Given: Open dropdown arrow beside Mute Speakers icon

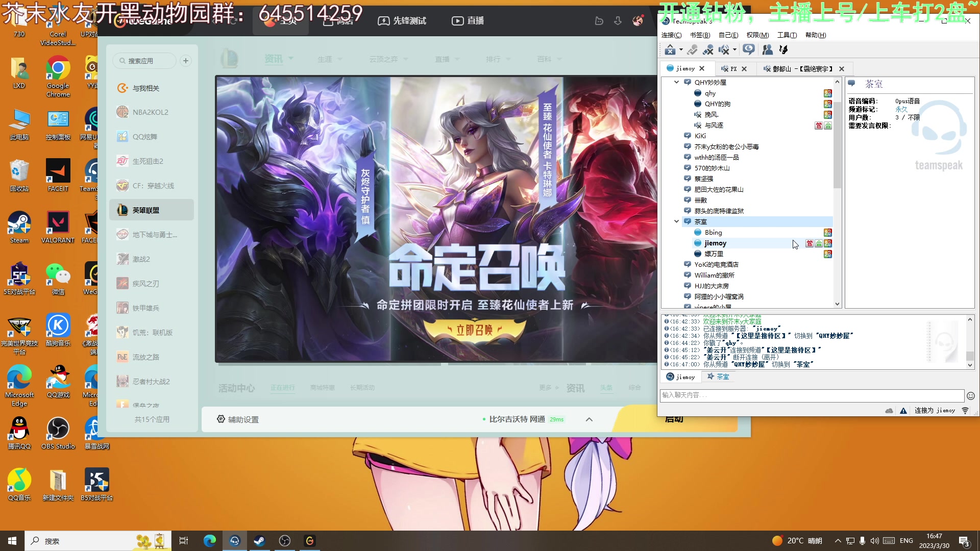Looking at the screenshot, I should 734,50.
